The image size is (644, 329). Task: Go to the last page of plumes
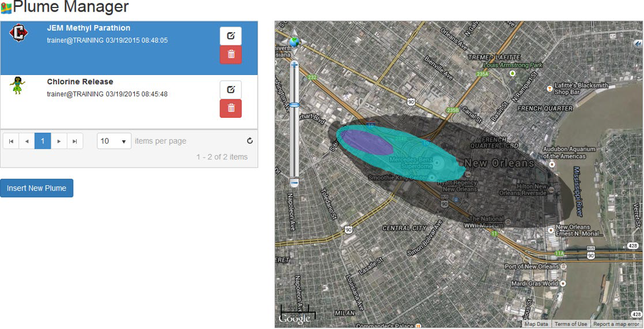click(x=75, y=141)
